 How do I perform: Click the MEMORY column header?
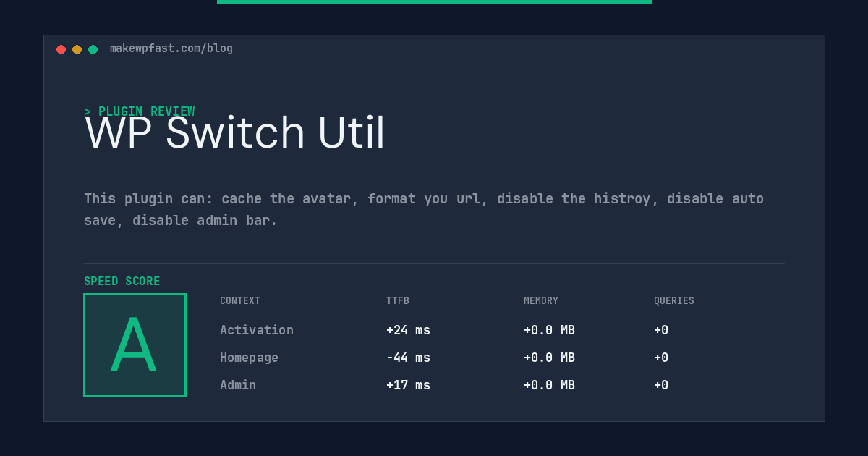point(541,301)
